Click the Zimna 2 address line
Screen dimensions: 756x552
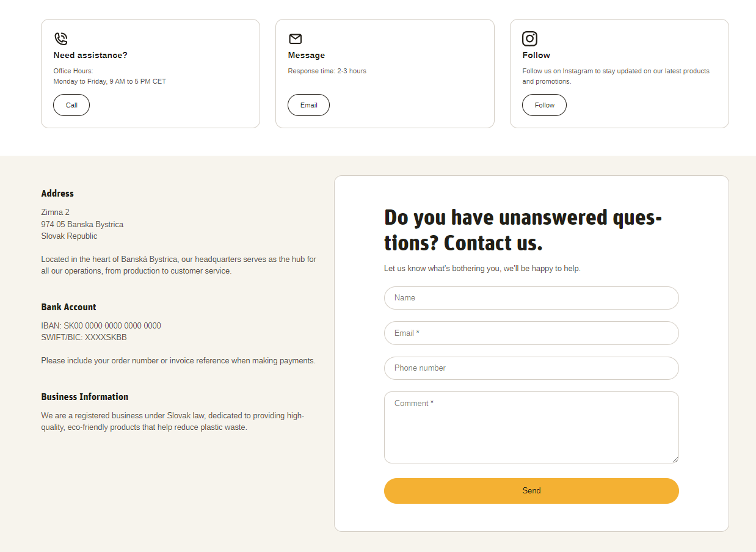(55, 212)
